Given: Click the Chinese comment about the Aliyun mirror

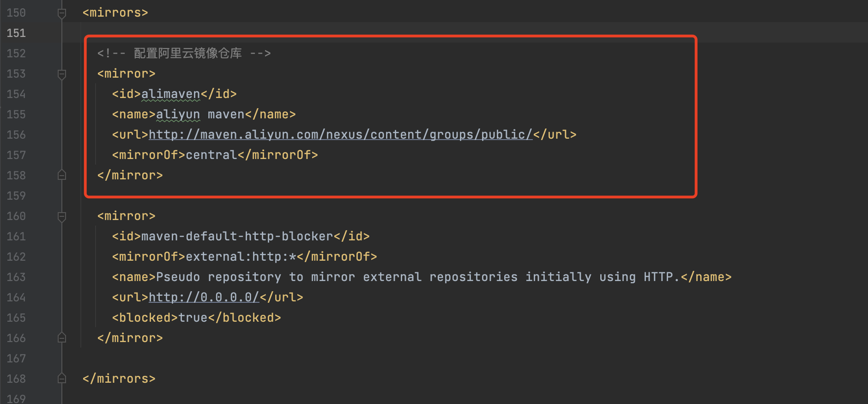Looking at the screenshot, I should 184,53.
